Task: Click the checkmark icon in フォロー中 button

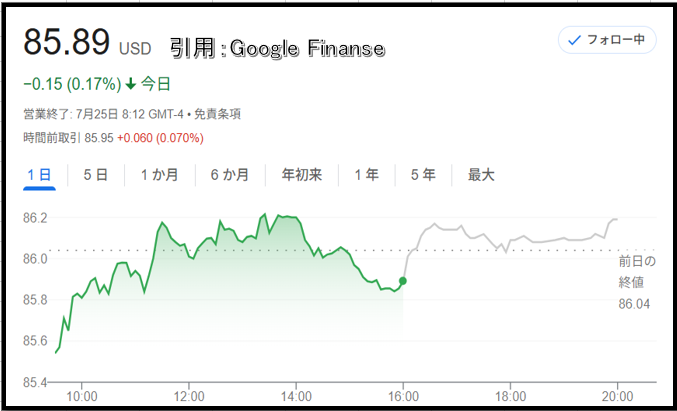Action: 575,41
